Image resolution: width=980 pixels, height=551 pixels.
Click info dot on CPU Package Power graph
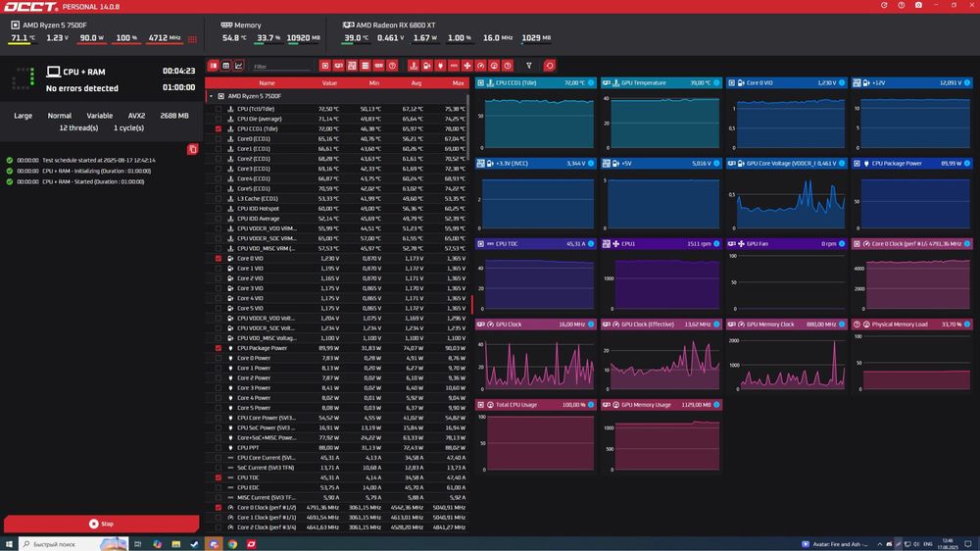pos(967,163)
